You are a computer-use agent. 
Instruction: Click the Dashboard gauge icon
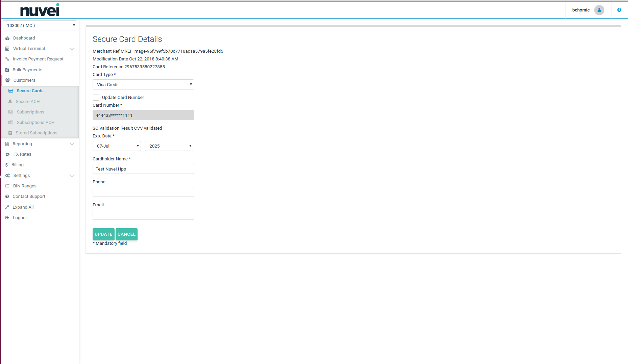(7, 38)
